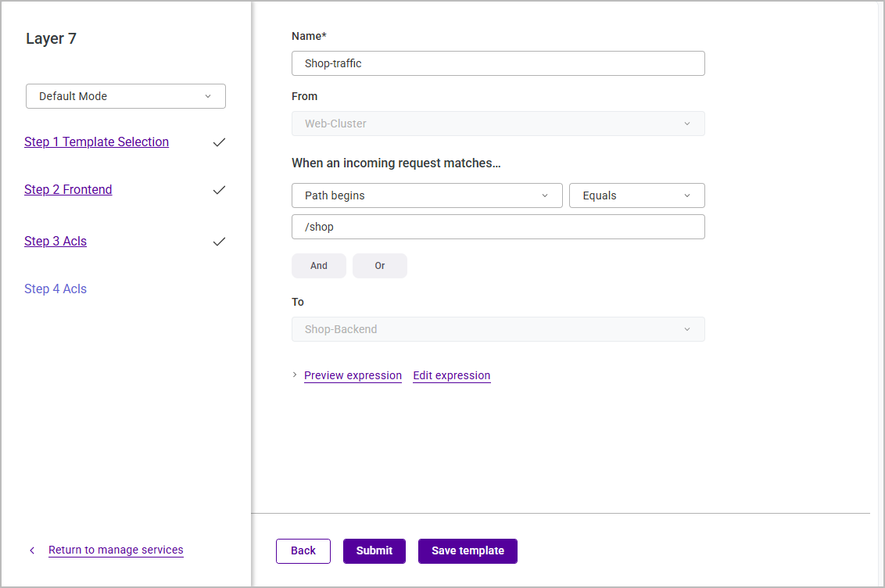Add an Or condition
The image size is (885, 588).
click(380, 266)
